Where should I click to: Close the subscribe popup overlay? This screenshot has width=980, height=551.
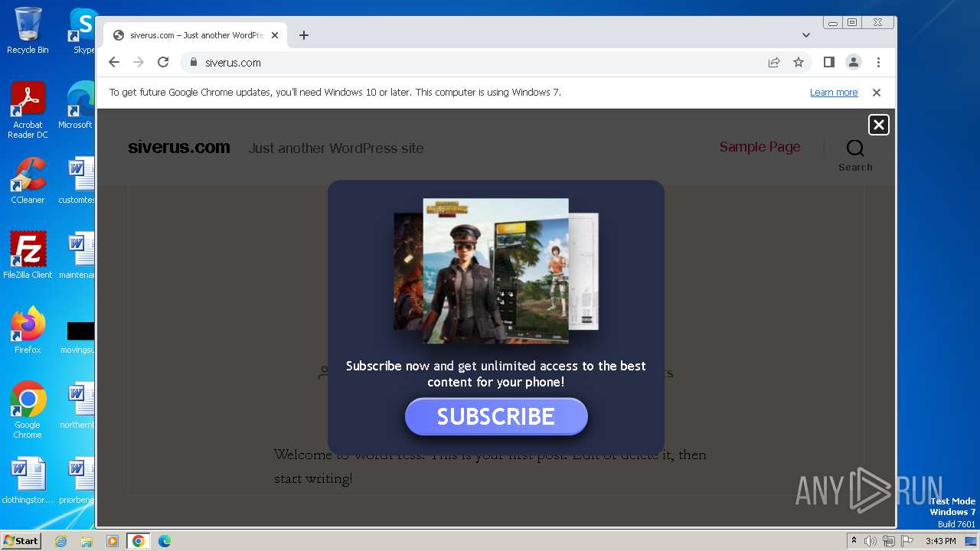point(879,125)
